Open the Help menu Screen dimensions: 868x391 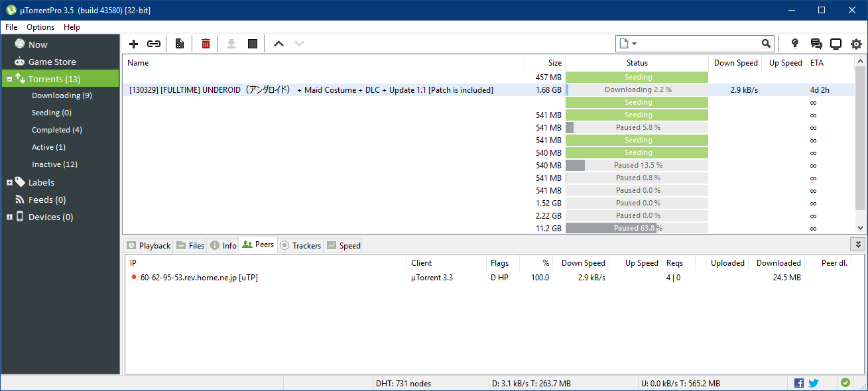[72, 27]
